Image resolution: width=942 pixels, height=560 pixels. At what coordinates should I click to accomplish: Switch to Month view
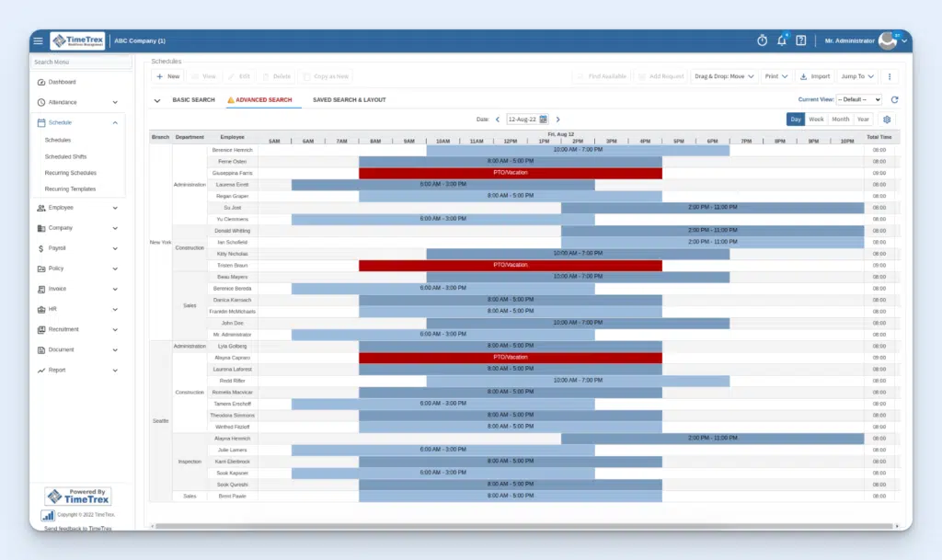(x=842, y=119)
